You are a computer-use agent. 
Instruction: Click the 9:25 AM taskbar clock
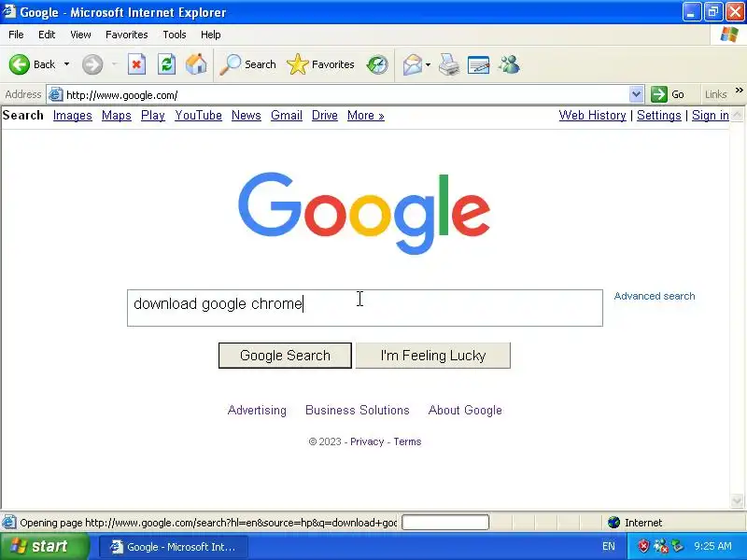(712, 546)
